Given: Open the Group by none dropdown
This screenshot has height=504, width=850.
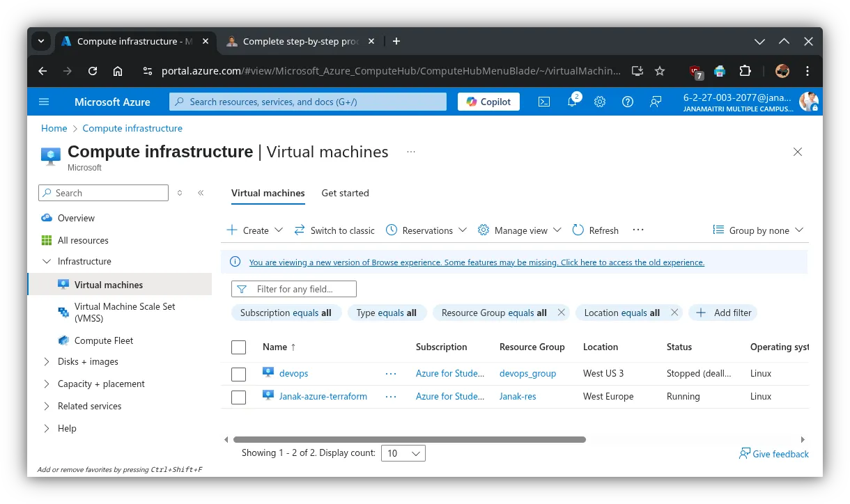Looking at the screenshot, I should pos(758,230).
